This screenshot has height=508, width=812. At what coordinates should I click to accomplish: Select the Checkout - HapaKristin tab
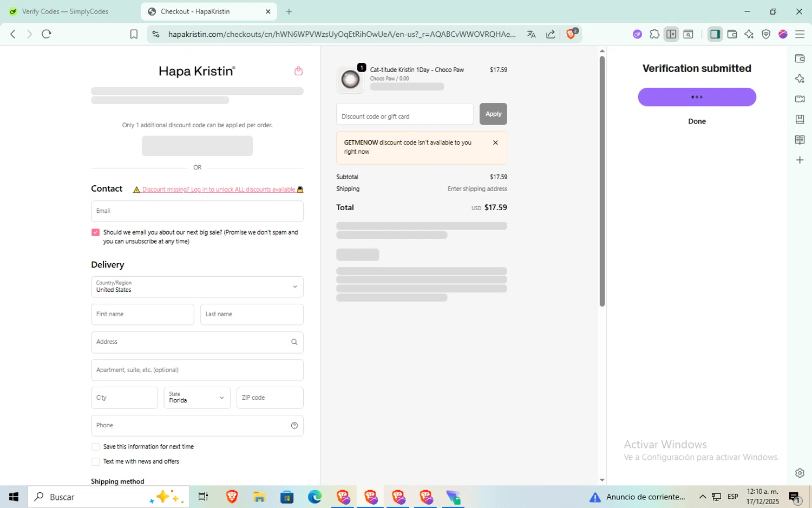(208, 11)
